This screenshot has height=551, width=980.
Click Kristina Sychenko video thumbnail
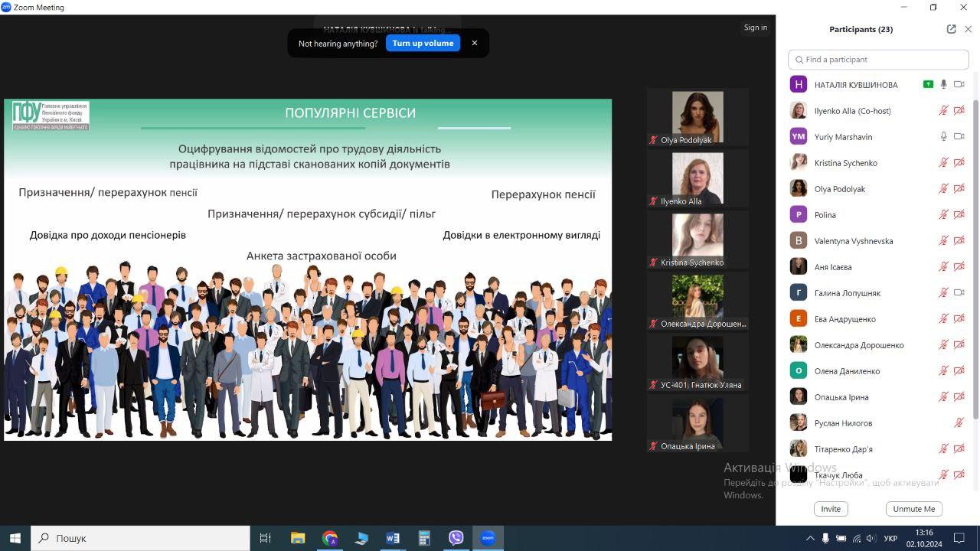click(x=697, y=240)
